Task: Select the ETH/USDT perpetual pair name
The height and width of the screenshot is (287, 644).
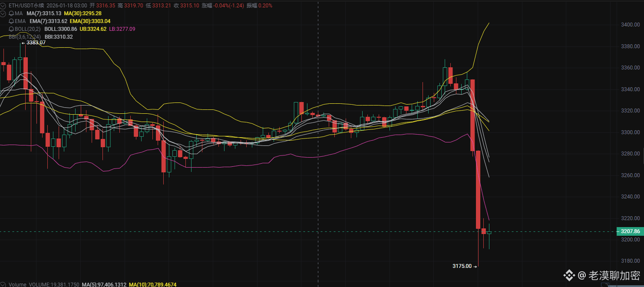Action: (x=26, y=6)
